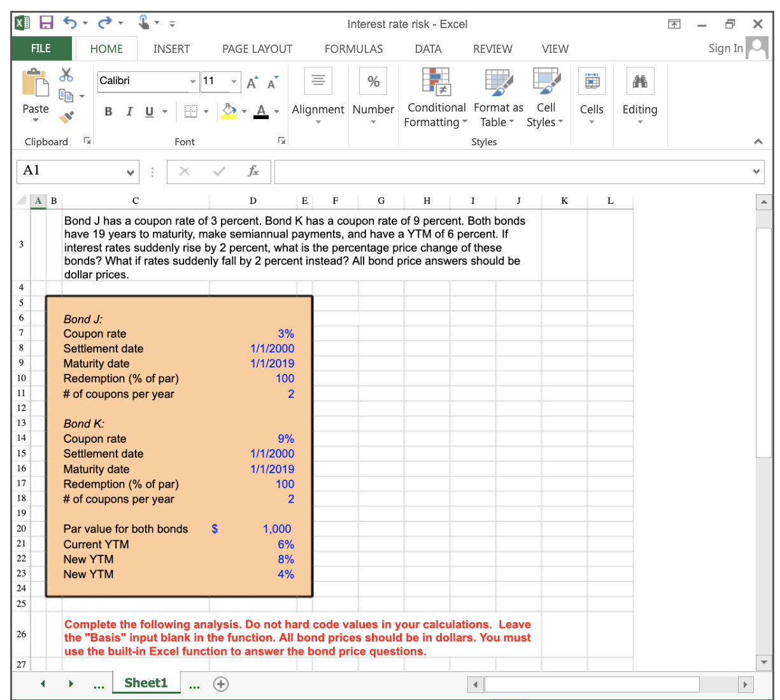This screenshot has height=700, width=780.
Task: Expand the formula bar
Action: 756,171
